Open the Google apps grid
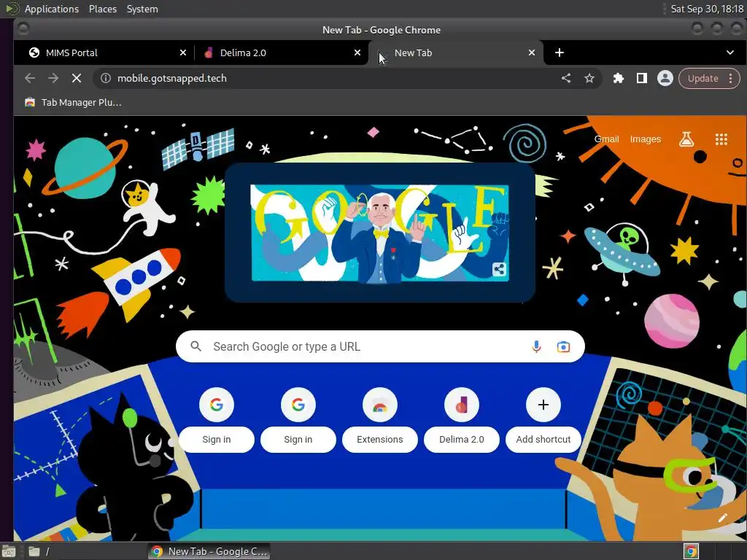The height and width of the screenshot is (560, 747). pyautogui.click(x=721, y=139)
